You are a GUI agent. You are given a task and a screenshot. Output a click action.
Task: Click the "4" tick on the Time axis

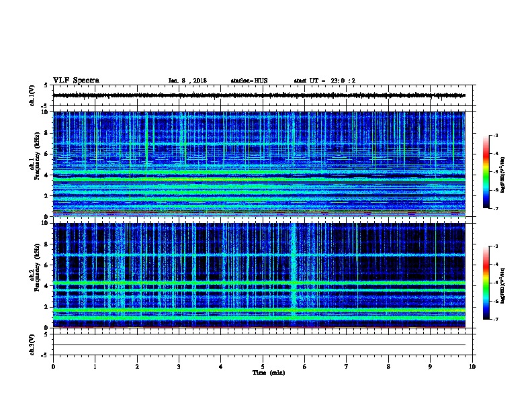(x=221, y=367)
